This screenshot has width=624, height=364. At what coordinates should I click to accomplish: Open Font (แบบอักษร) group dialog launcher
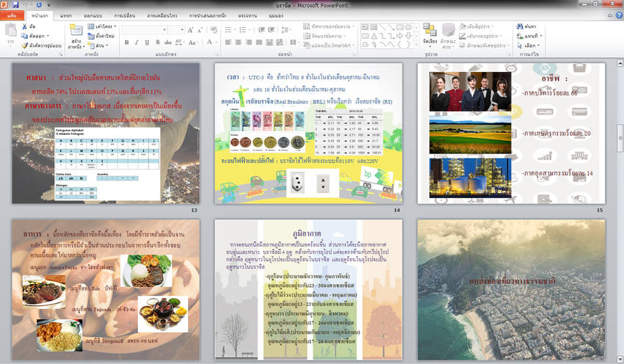click(x=217, y=54)
